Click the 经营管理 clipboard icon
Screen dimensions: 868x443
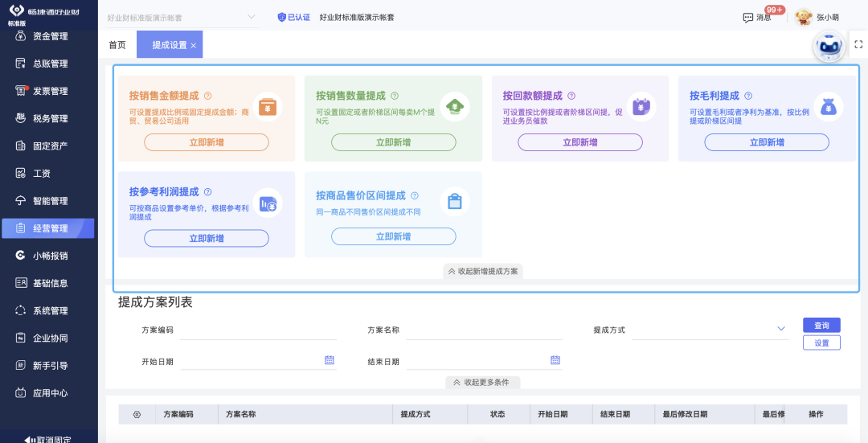pos(20,228)
